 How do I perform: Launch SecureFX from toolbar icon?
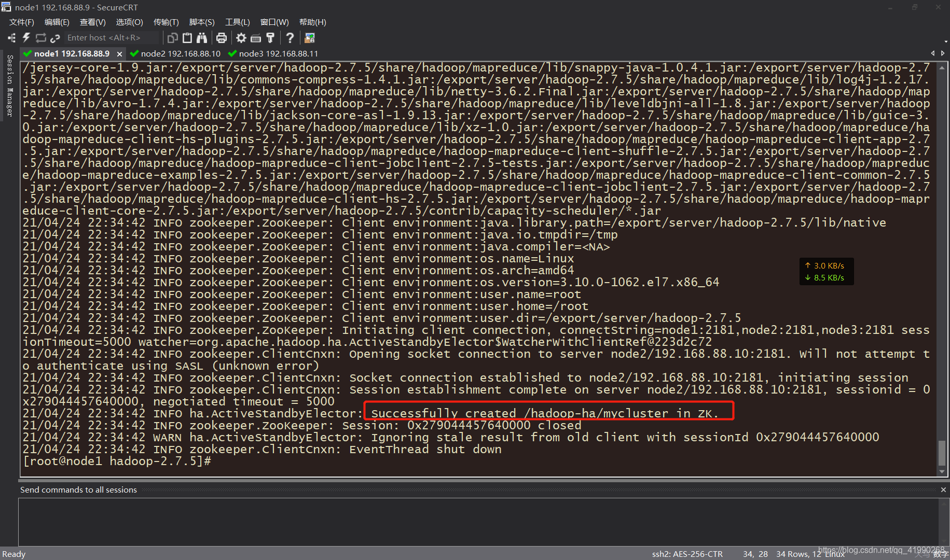click(x=310, y=38)
